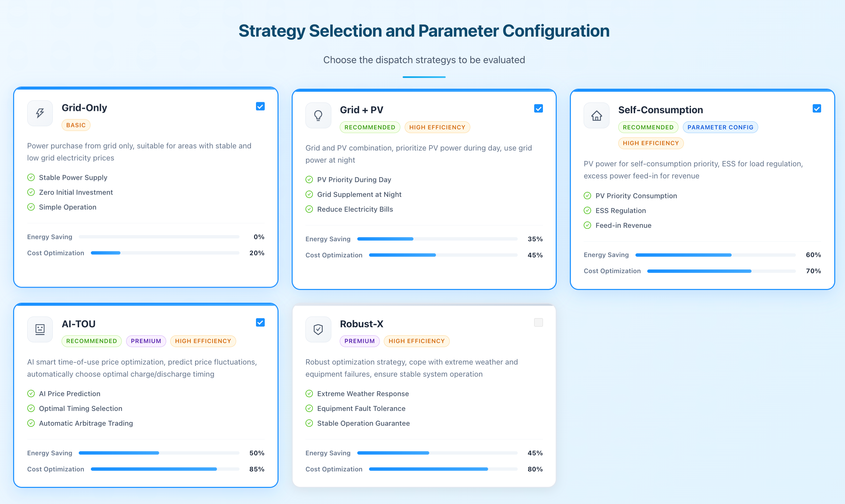Enable the Robust-X strategy checkbox
The width and height of the screenshot is (845, 504).
pos(539,322)
